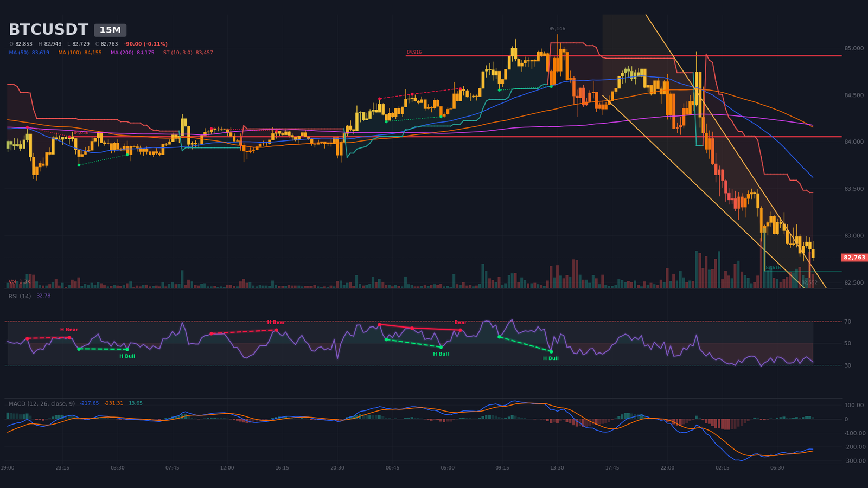868x488 pixels.
Task: Click the -90.00 (-0.11%) change readout
Action: 145,44
